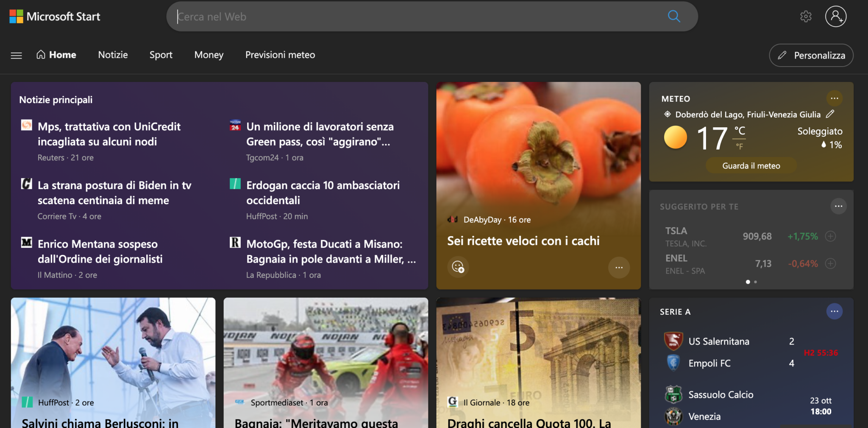
Task: Click the Venezia team crest
Action: 673,416
